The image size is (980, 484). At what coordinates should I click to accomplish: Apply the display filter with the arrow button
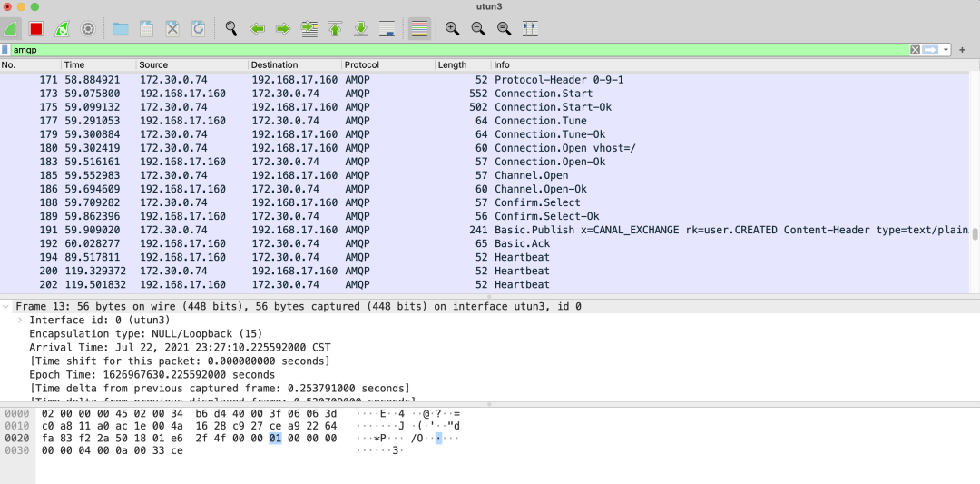click(x=930, y=50)
